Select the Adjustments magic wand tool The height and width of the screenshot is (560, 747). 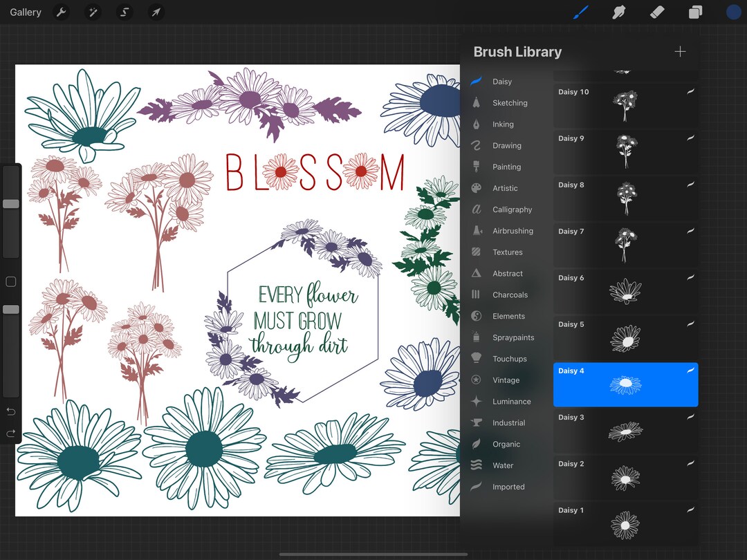point(93,12)
